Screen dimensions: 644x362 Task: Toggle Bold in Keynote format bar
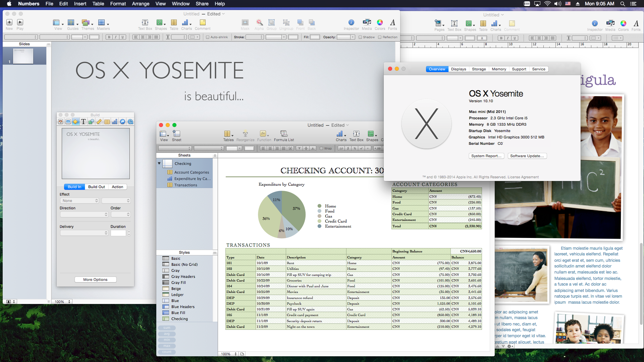[x=109, y=37]
